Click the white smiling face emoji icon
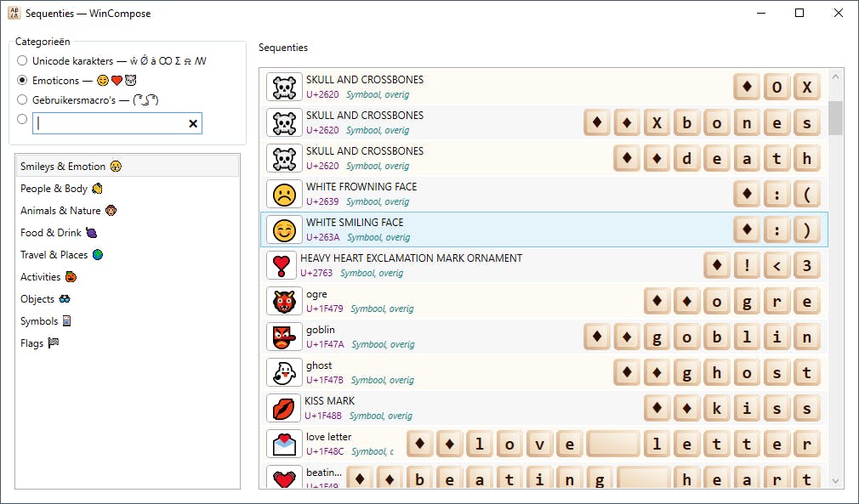859x504 pixels. (x=283, y=229)
